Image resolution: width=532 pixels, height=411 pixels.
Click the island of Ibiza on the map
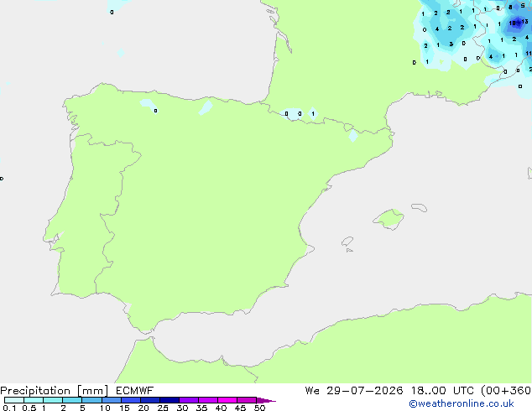(347, 242)
